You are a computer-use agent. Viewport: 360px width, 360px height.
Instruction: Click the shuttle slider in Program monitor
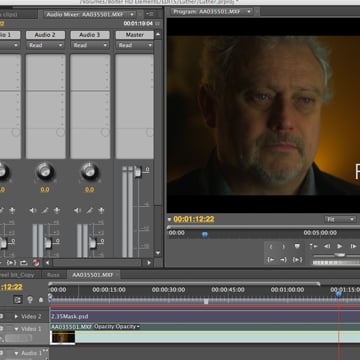339,255
